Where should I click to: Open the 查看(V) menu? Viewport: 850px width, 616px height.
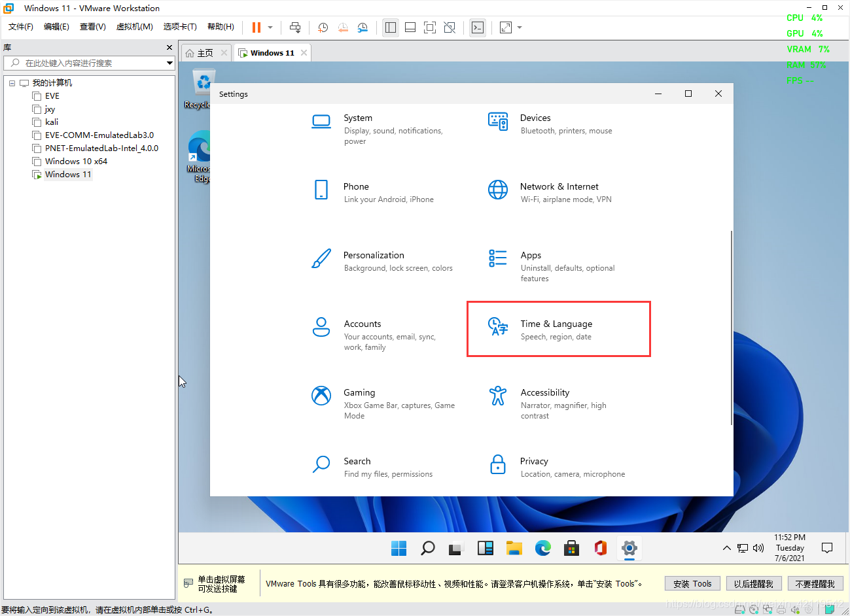click(x=93, y=27)
